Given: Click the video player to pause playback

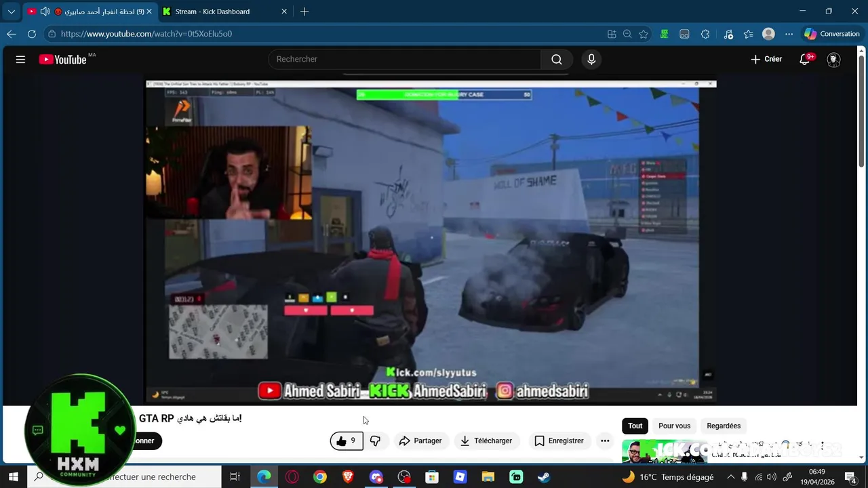Looking at the screenshot, I should coord(431,241).
